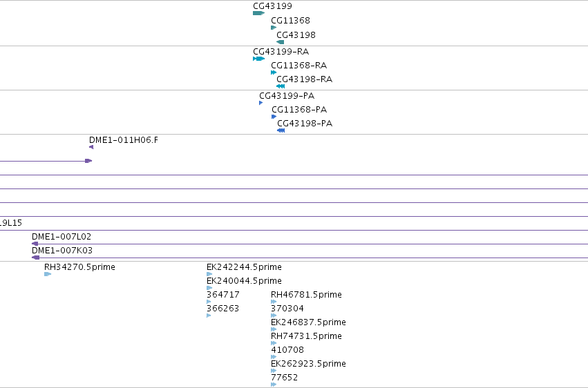Viewport: 588px width, 388px height.
Task: Select the CG43199-PA protein label
Action: point(287,95)
